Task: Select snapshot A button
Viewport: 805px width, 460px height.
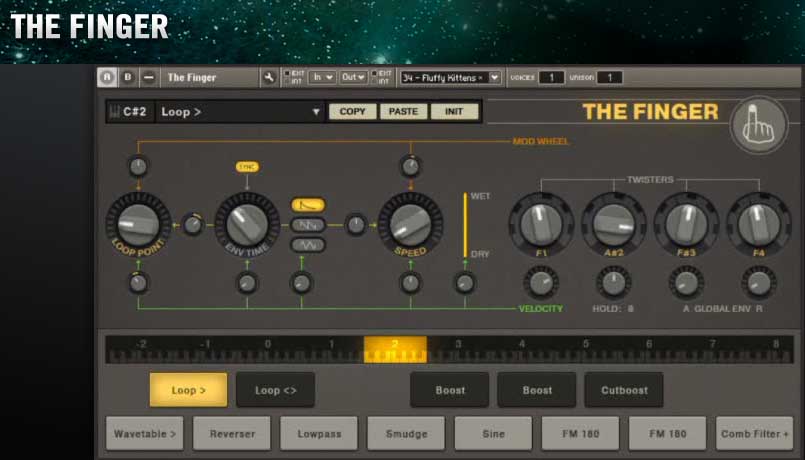Action: point(107,78)
